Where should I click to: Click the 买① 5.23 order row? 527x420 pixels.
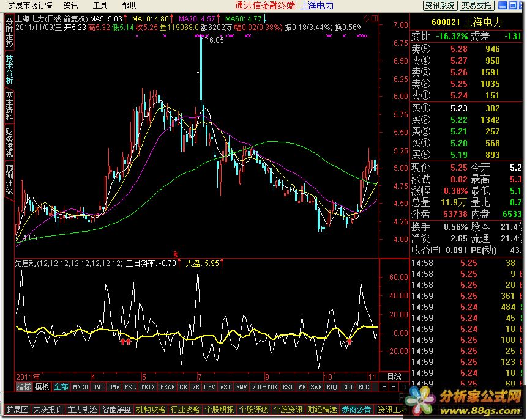tap(466, 108)
